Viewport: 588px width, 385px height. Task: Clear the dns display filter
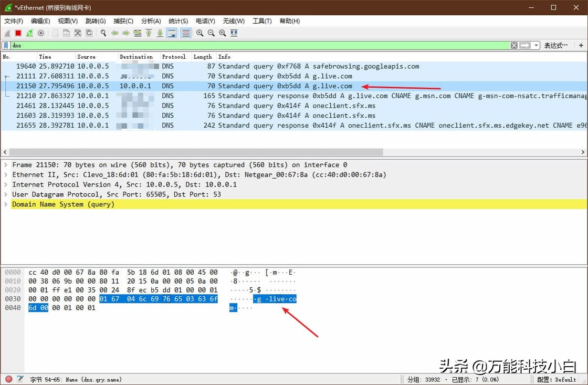click(x=514, y=46)
